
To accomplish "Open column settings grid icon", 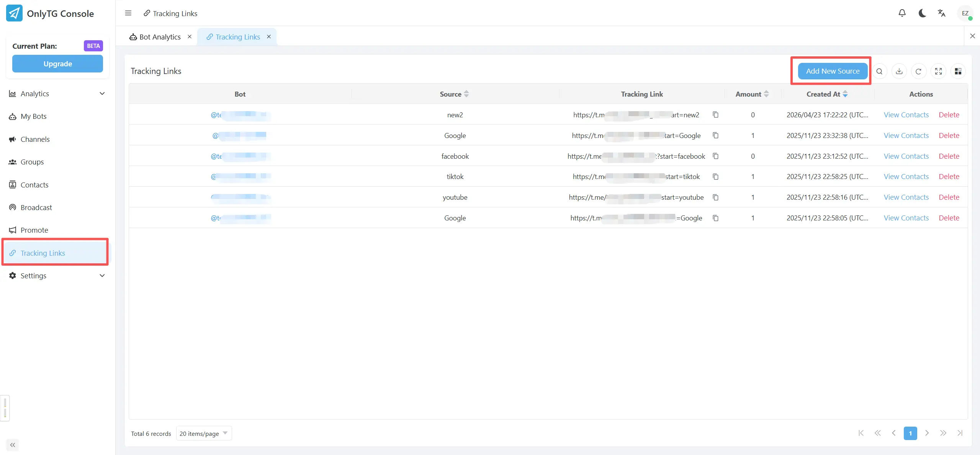I will 958,71.
